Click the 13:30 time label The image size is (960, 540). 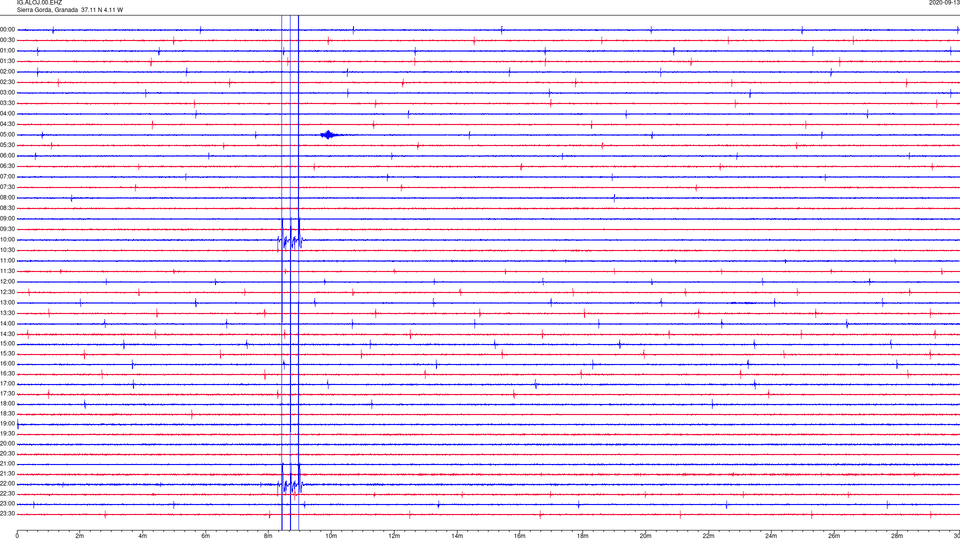click(8, 313)
